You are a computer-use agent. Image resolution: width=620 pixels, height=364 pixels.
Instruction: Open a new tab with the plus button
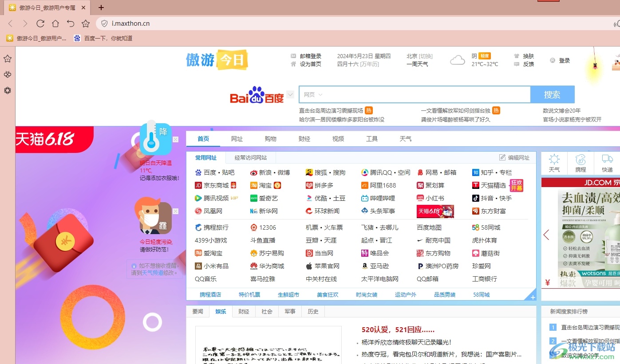101,8
